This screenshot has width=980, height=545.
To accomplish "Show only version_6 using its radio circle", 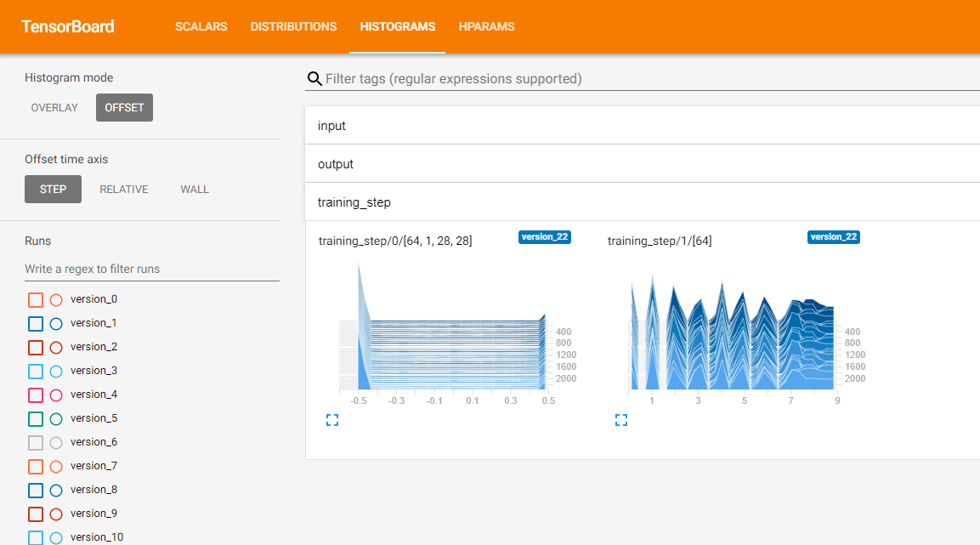I will [56, 442].
